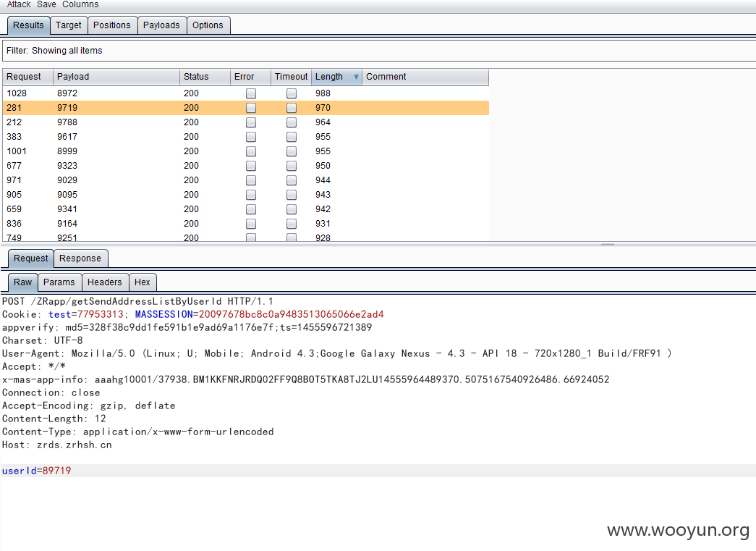Click the appverify header line
Image resolution: width=756 pixels, height=551 pixels.
pyautogui.click(x=187, y=327)
